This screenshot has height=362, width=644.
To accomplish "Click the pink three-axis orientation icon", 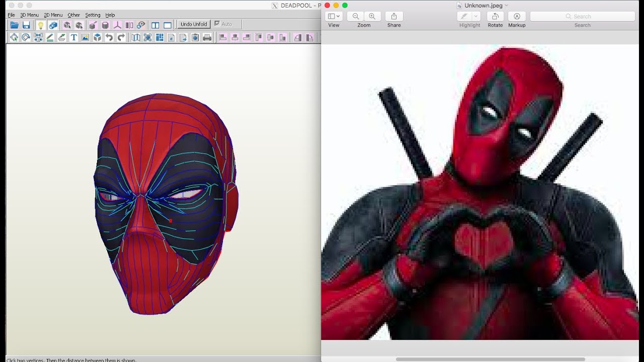I will [117, 25].
